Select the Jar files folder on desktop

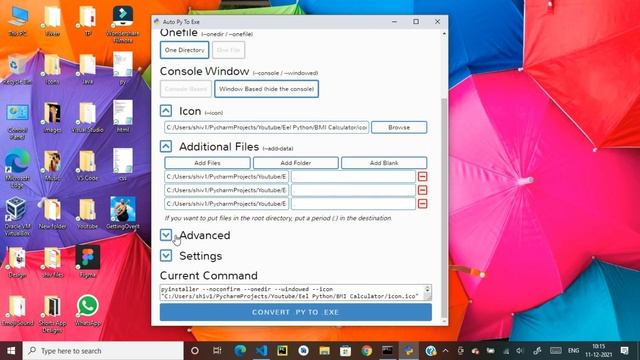pyautogui.click(x=52, y=262)
